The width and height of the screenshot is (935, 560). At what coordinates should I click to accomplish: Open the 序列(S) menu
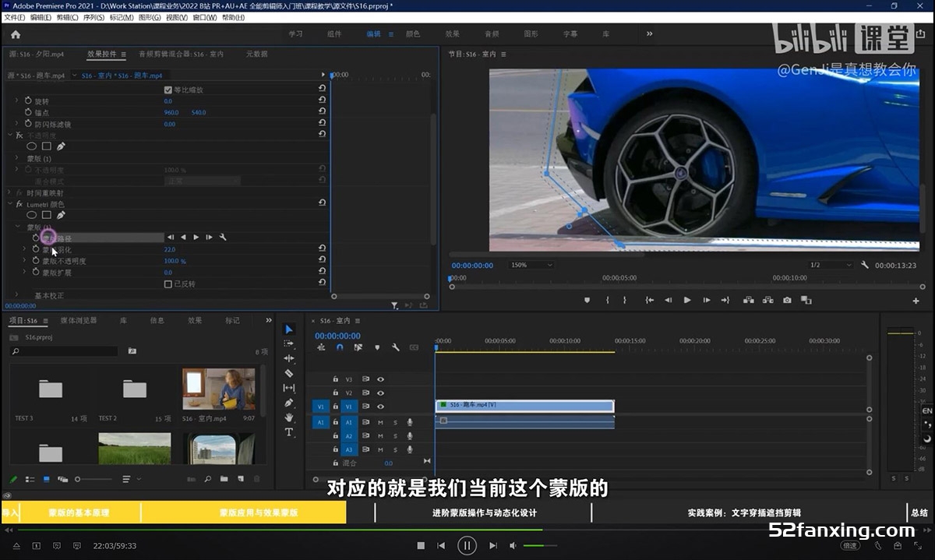pos(93,17)
